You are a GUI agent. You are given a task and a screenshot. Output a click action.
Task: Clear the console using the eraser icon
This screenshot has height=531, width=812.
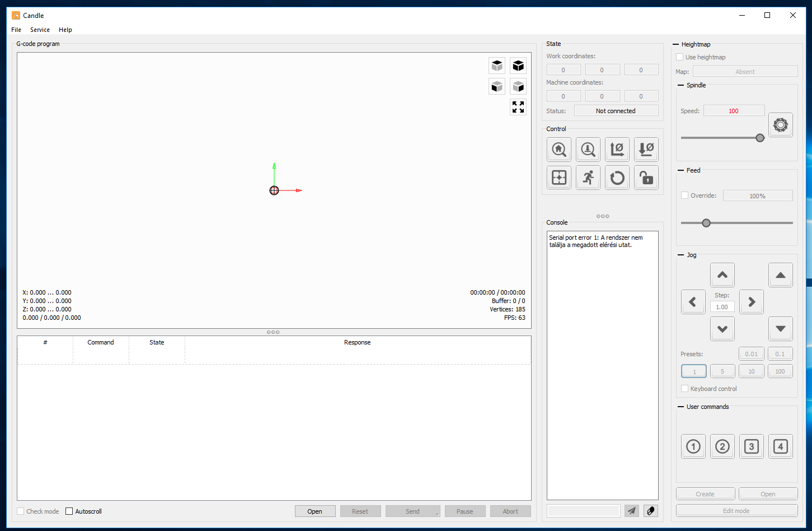[x=650, y=511]
